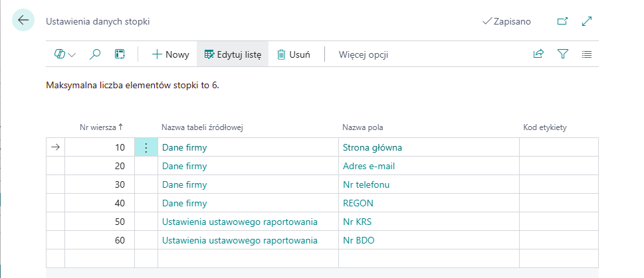Image resolution: width=644 pixels, height=278 pixels.
Task: Switch the list layout via the list view icon
Action: click(586, 54)
